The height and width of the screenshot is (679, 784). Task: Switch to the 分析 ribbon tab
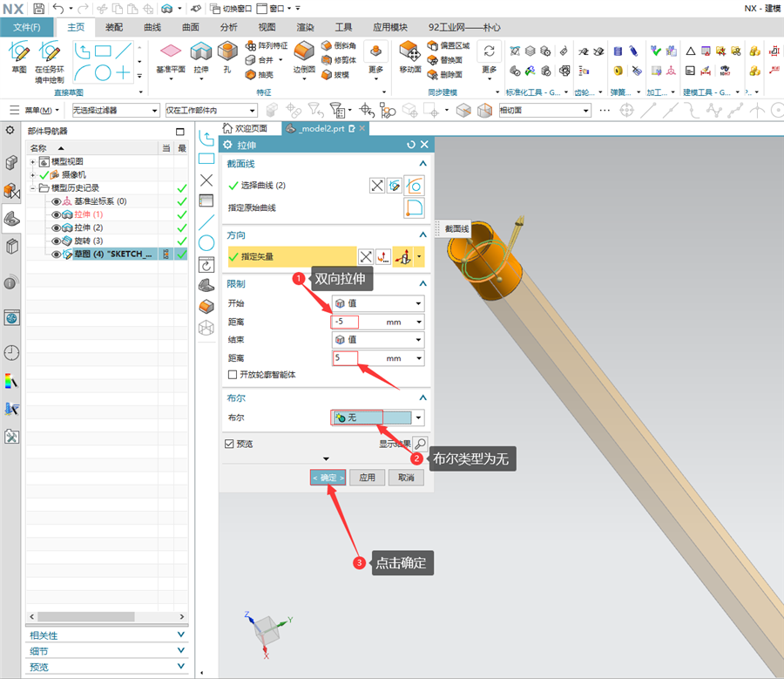coord(228,27)
